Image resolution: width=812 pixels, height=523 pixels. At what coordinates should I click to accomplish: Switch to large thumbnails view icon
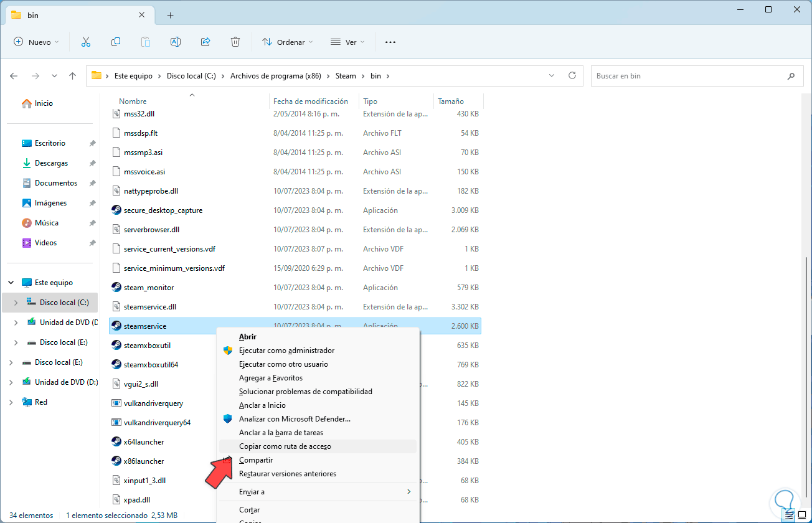[x=801, y=516]
